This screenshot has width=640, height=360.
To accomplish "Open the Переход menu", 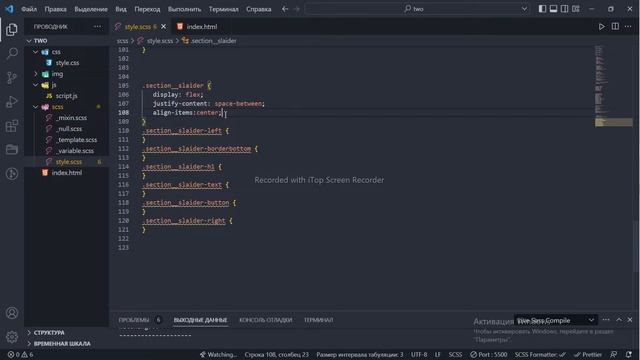I will pyautogui.click(x=147, y=9).
